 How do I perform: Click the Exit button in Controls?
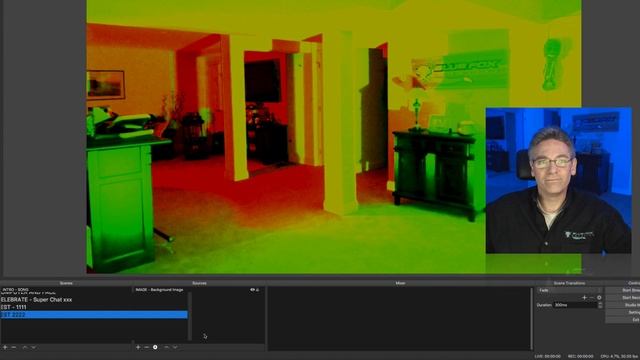pos(622,320)
